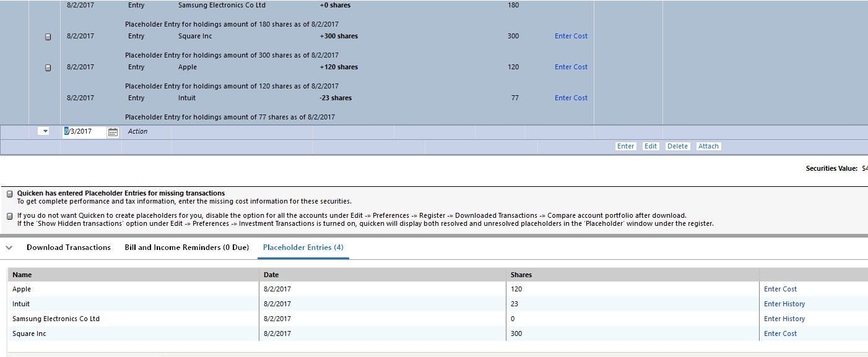Click the Attach button
This screenshot has width=868, height=357.
[x=708, y=147]
